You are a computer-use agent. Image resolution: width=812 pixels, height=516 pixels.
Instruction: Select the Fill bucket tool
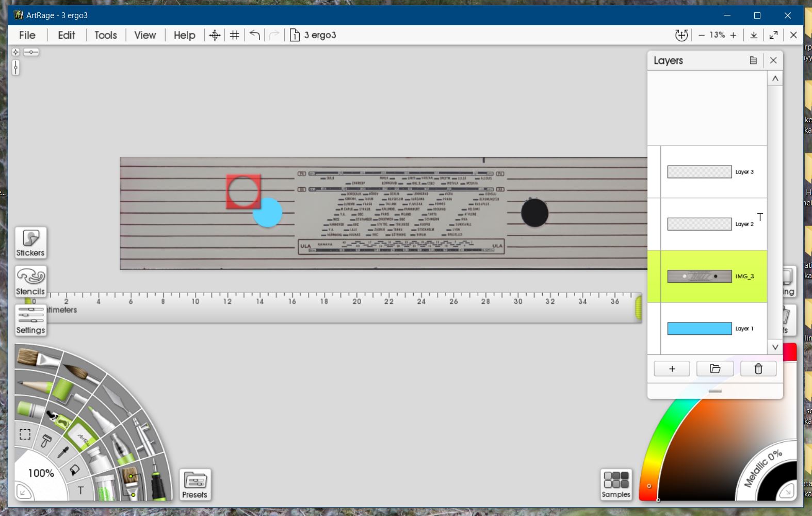(74, 470)
